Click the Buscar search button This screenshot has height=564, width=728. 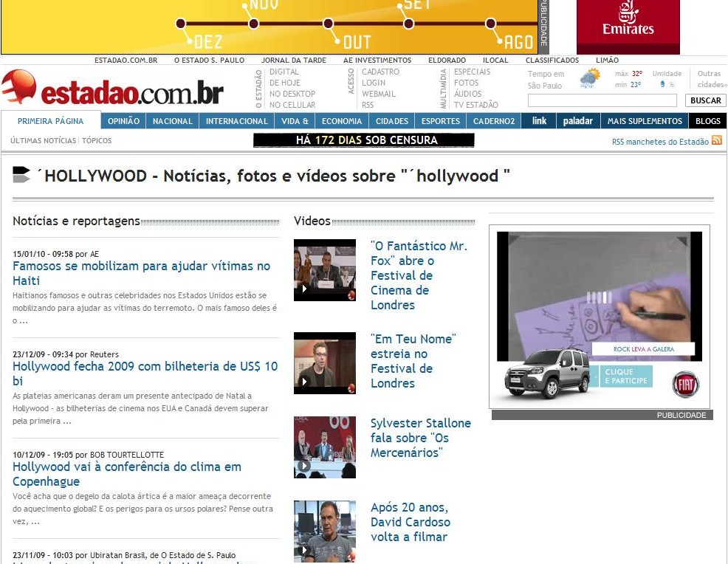click(706, 100)
